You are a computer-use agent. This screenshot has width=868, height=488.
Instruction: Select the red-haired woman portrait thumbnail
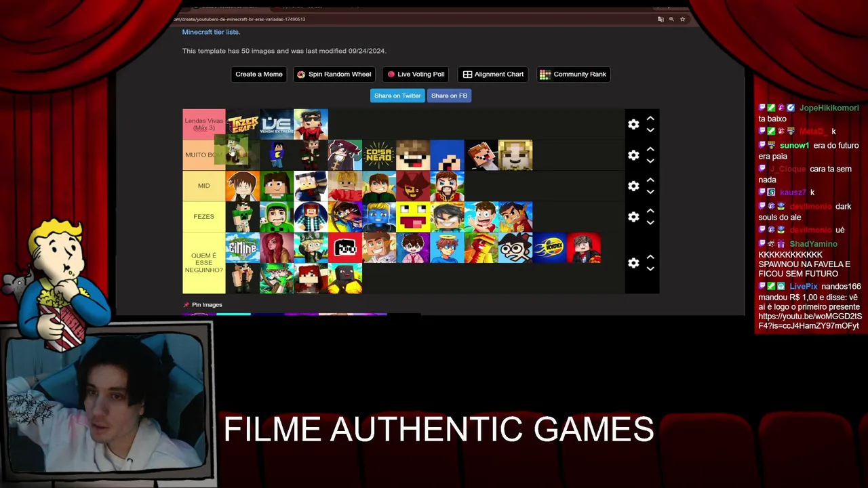(x=277, y=247)
